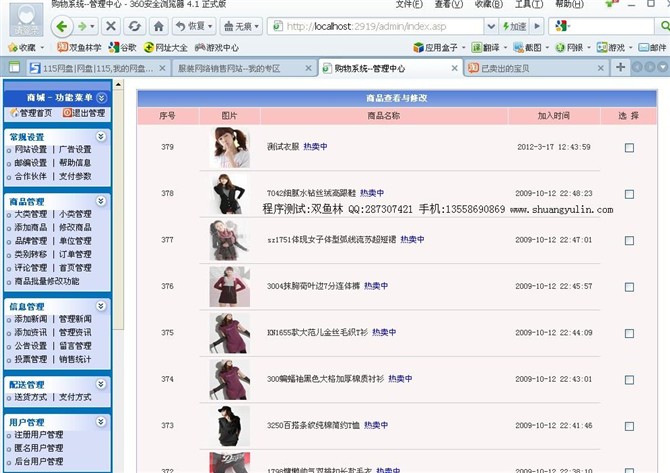670x473 pixels.
Task: Collapse the 配送管理 section chevron
Action: [x=101, y=384]
